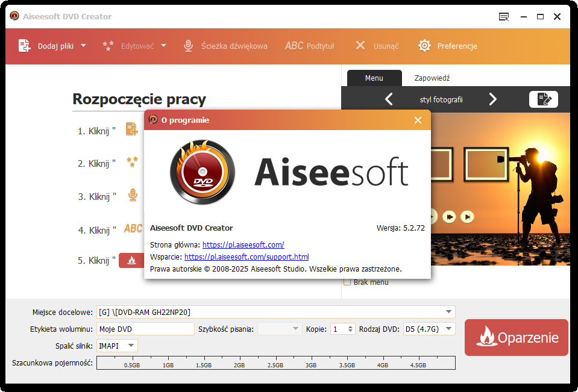Click the edit menu template button
The height and width of the screenshot is (392, 578).
[x=544, y=99]
